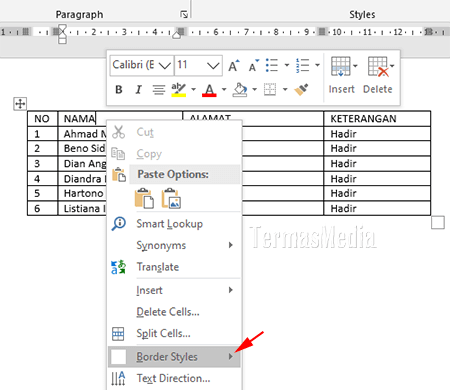
Task: Click the Grow Font icon
Action: click(234, 65)
